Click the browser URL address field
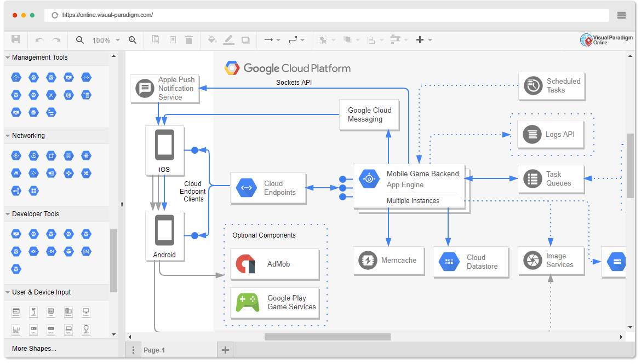 pos(326,15)
